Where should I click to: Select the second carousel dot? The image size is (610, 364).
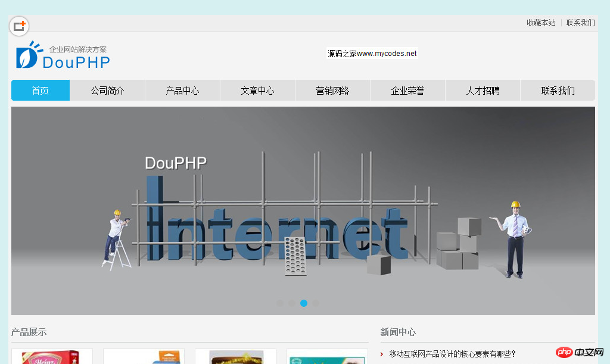(x=291, y=303)
